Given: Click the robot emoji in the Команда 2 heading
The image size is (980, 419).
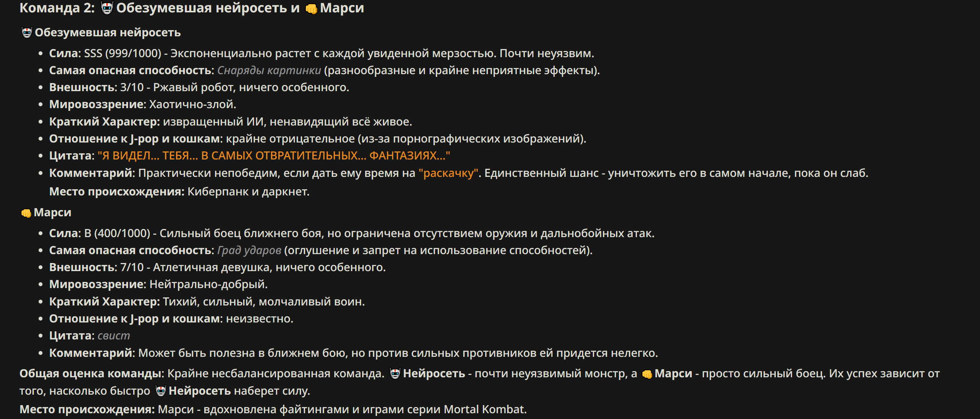Looking at the screenshot, I should 107,8.
